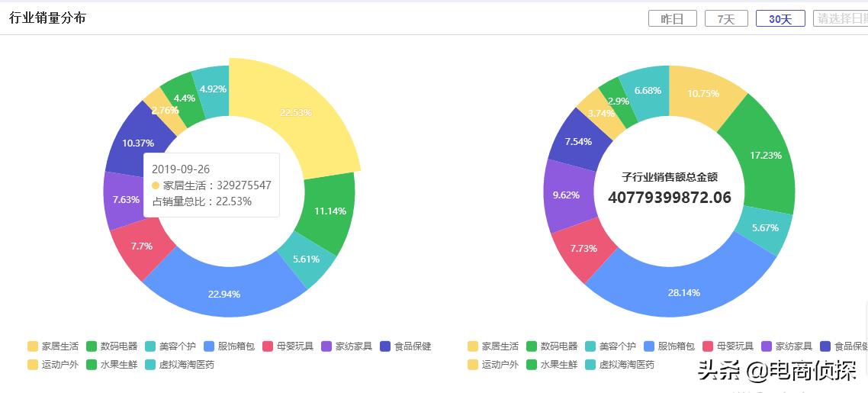Viewport: 868px width, 393px height.
Task: Open the 请选择日期 date picker field
Action: (839, 19)
